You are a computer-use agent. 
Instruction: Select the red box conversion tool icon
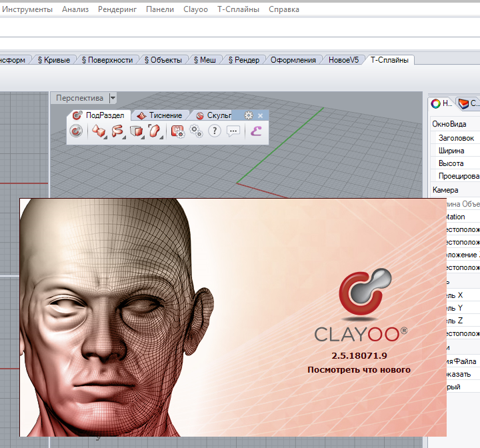click(x=137, y=131)
